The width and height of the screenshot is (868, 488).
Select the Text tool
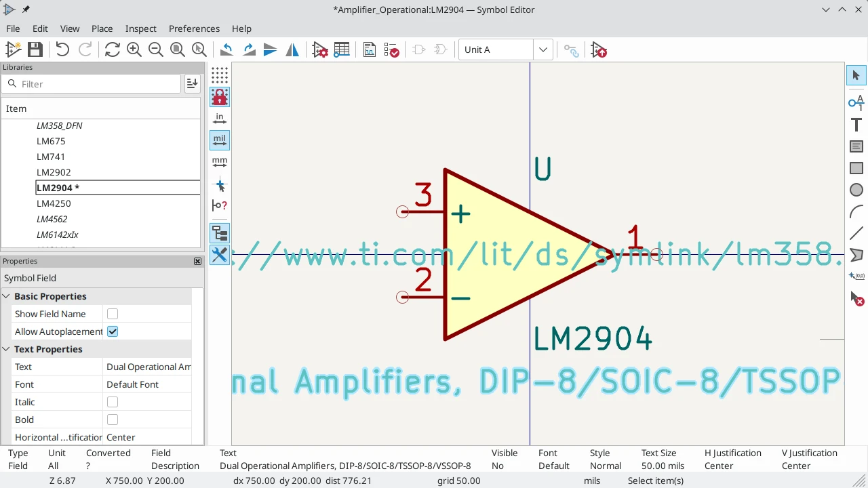coord(856,125)
